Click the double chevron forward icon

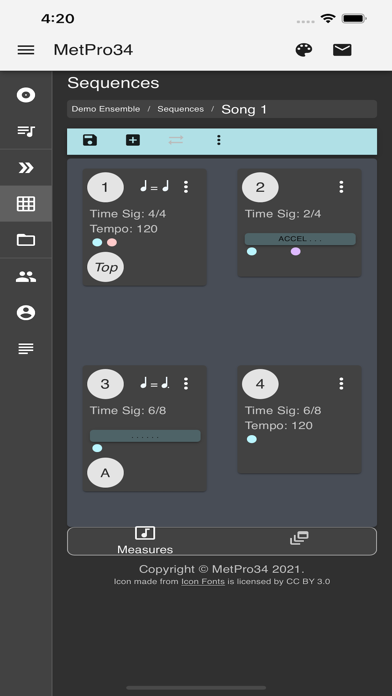click(26, 167)
